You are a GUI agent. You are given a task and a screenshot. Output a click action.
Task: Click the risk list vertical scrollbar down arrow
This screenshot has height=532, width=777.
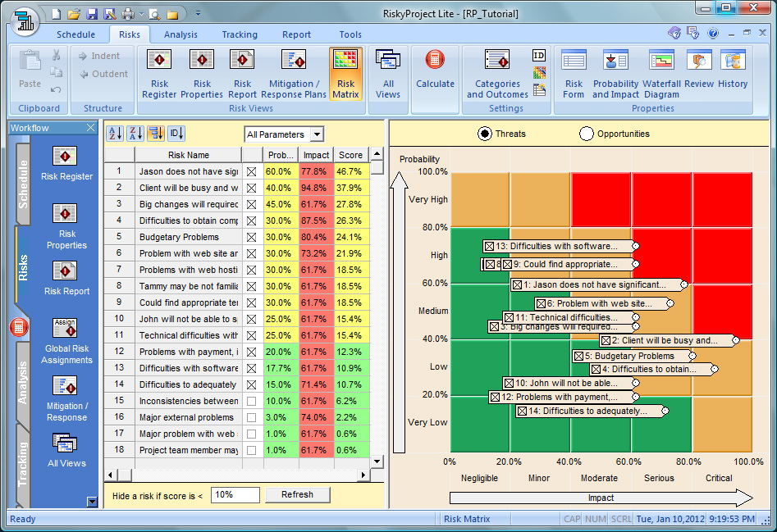coord(377,462)
